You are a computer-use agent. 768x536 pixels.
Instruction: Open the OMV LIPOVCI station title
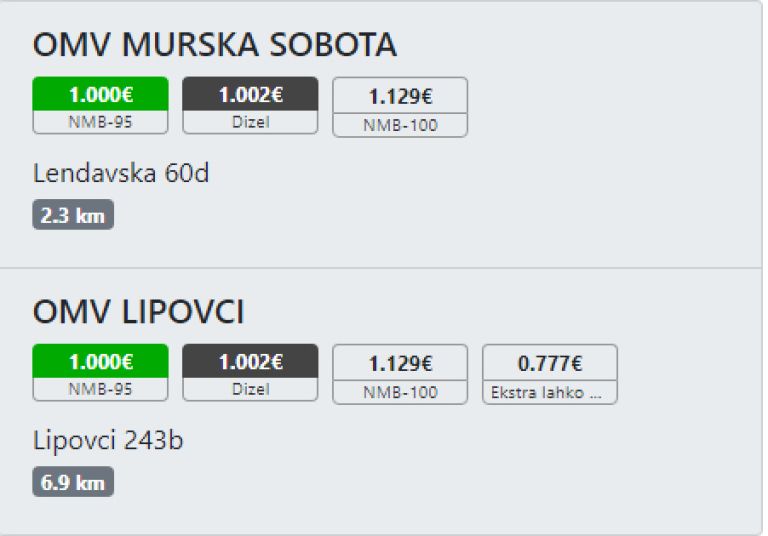tap(139, 313)
